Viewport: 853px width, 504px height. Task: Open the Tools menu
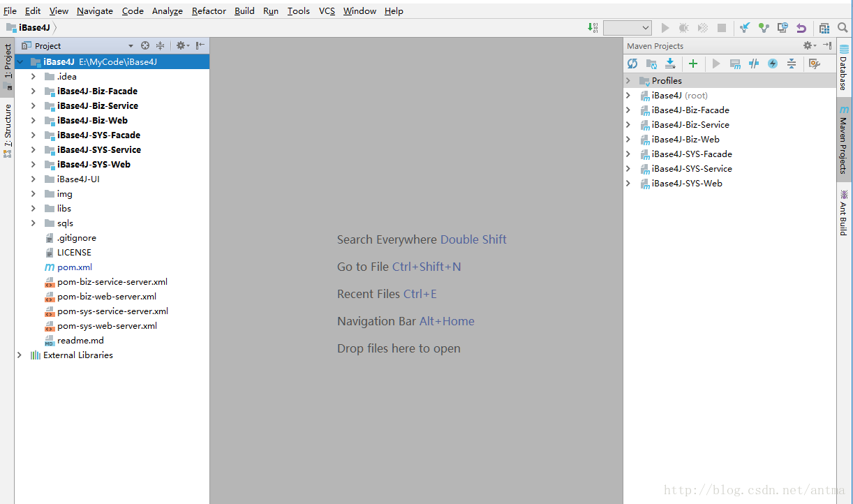click(298, 10)
